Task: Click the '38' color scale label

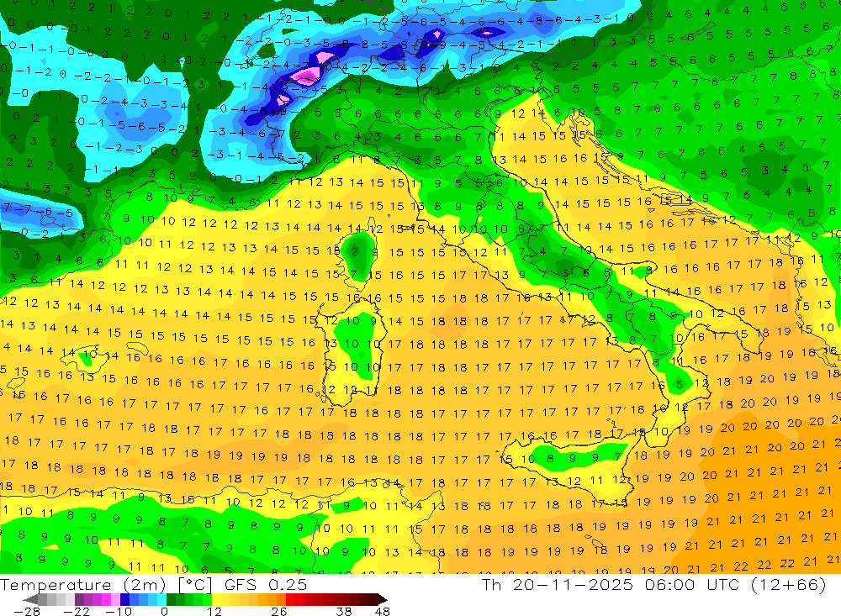Action: click(x=343, y=611)
